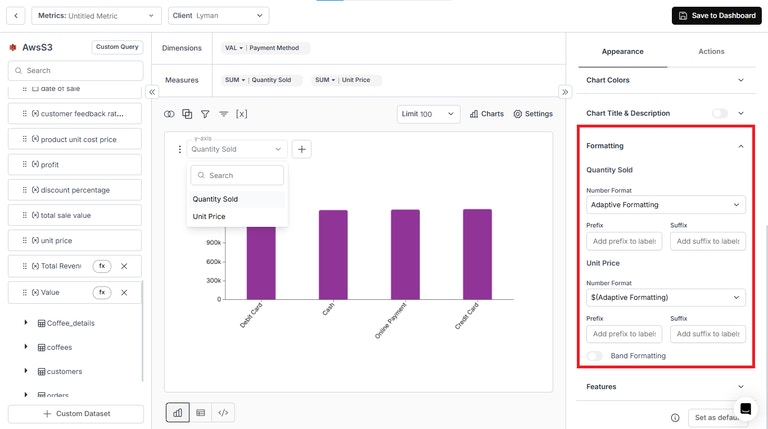
Task: Open the chat support bubble
Action: [745, 408]
